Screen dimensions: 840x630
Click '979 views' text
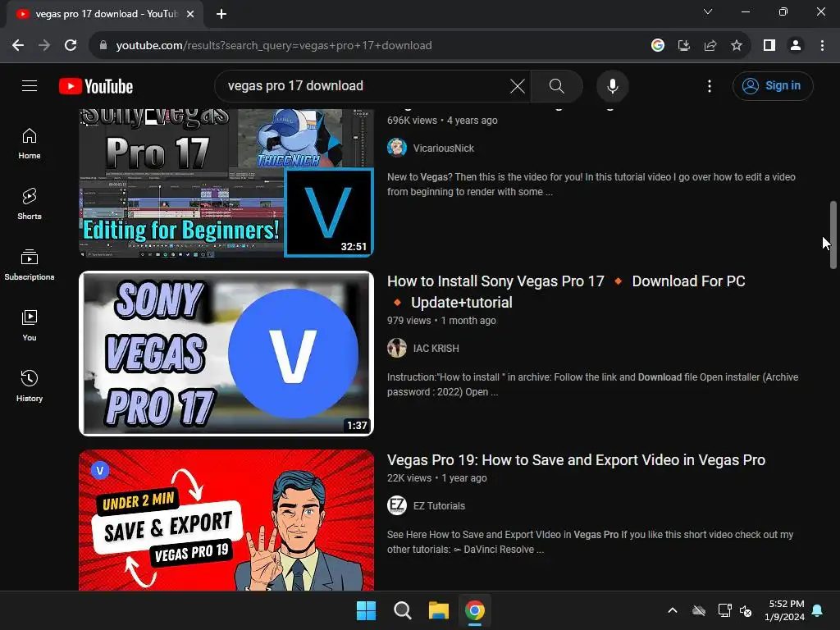click(409, 321)
